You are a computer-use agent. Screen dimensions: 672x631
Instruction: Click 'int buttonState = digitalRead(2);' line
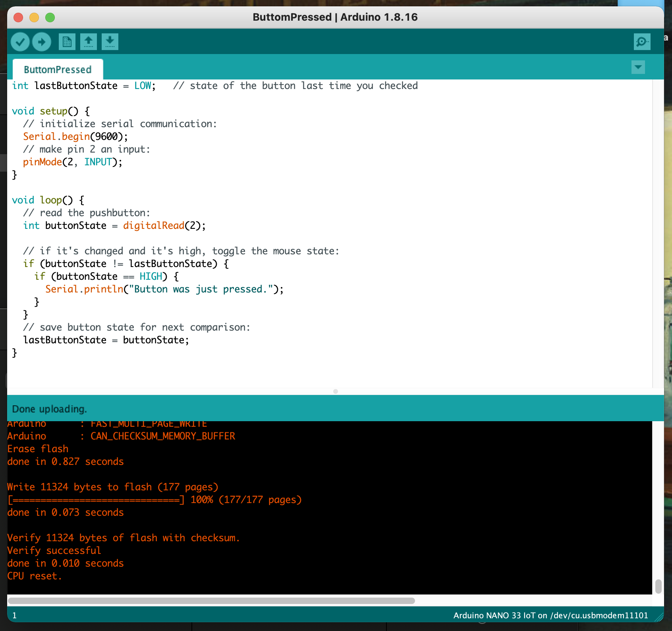point(114,226)
